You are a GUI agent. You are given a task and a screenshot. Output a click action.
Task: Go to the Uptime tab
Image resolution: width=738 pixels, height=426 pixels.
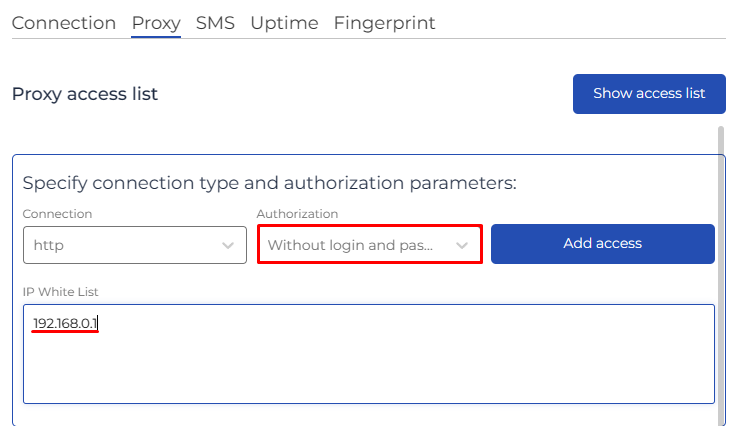284,23
